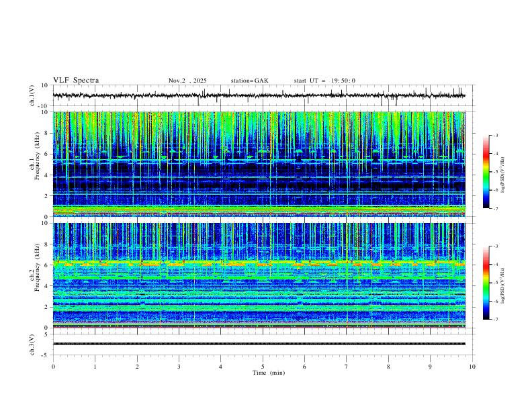Screen dimensions: 532x411
Task: Click inside the ch.2 spectrogram panel
Action: [x=259, y=275]
